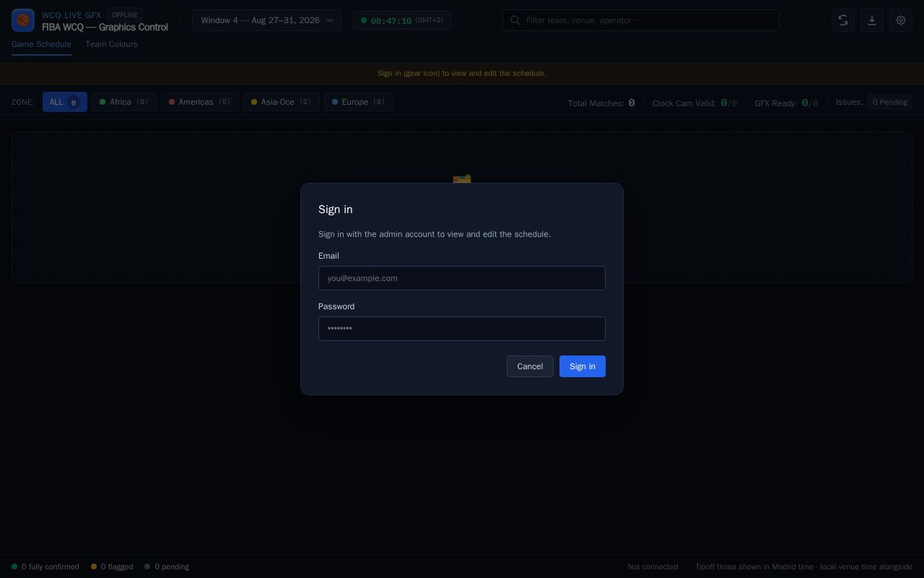The width and height of the screenshot is (924, 578).
Task: Click the basketball app logo icon
Action: pyautogui.click(x=23, y=20)
